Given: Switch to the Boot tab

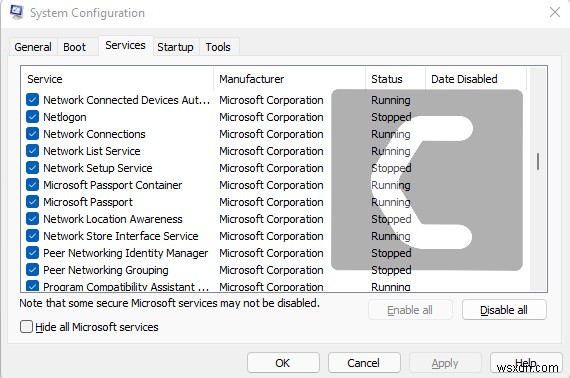Looking at the screenshot, I should click(75, 47).
